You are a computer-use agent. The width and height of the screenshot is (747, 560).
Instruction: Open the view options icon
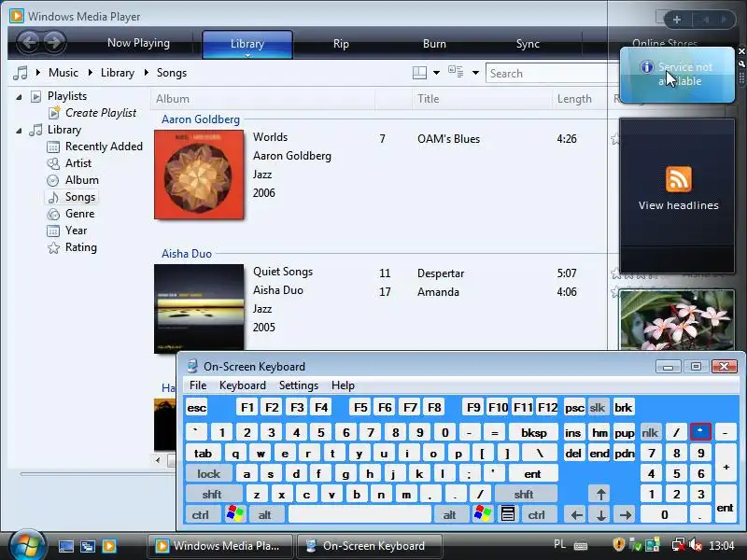pyautogui.click(x=456, y=72)
